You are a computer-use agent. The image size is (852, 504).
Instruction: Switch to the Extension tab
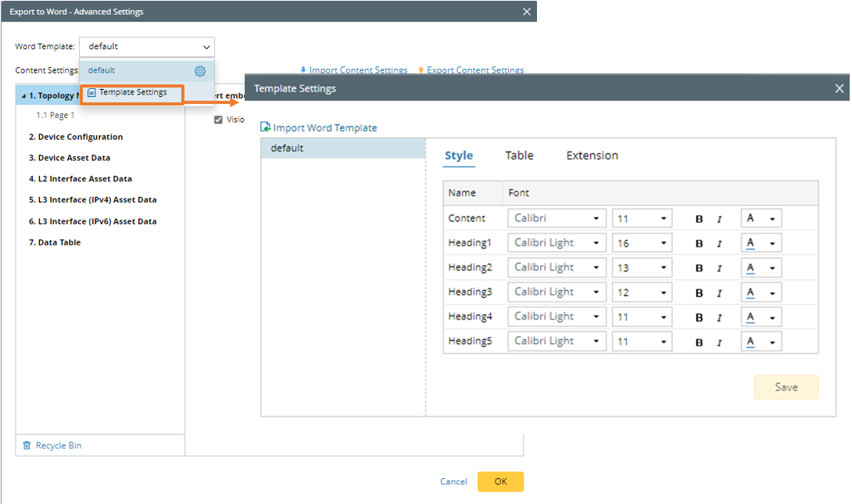[x=592, y=155]
